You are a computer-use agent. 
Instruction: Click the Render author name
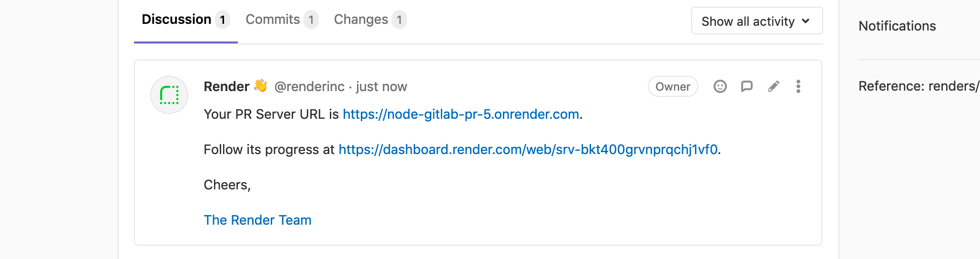226,87
